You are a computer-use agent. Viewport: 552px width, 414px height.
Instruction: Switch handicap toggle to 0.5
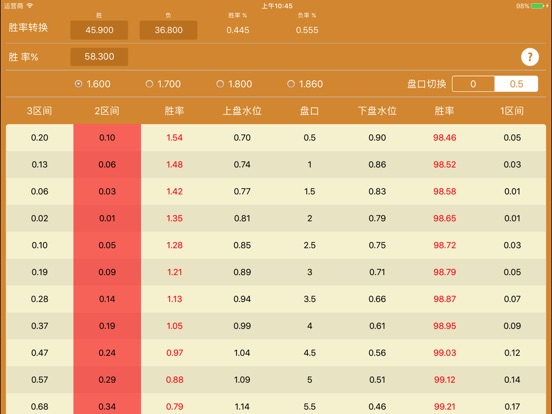(516, 84)
